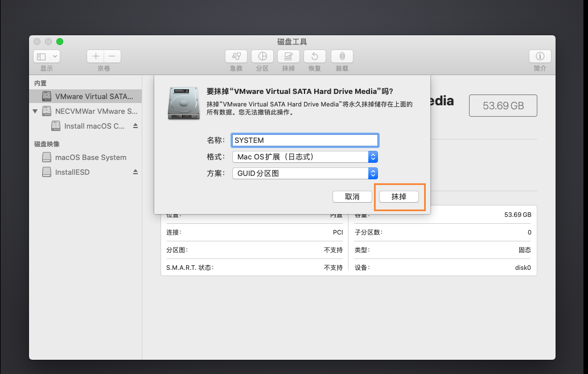Click the 内置 sidebar section header
This screenshot has width=588, height=374.
click(x=40, y=83)
